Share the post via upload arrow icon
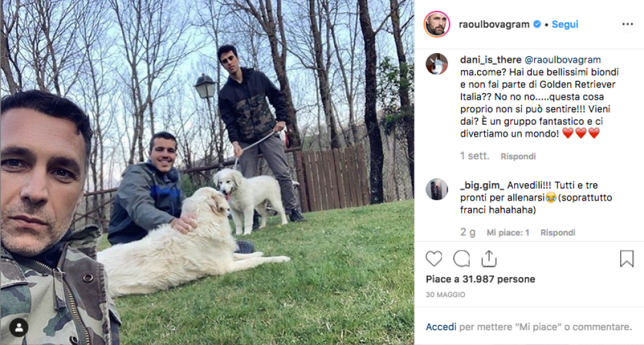 [489, 259]
